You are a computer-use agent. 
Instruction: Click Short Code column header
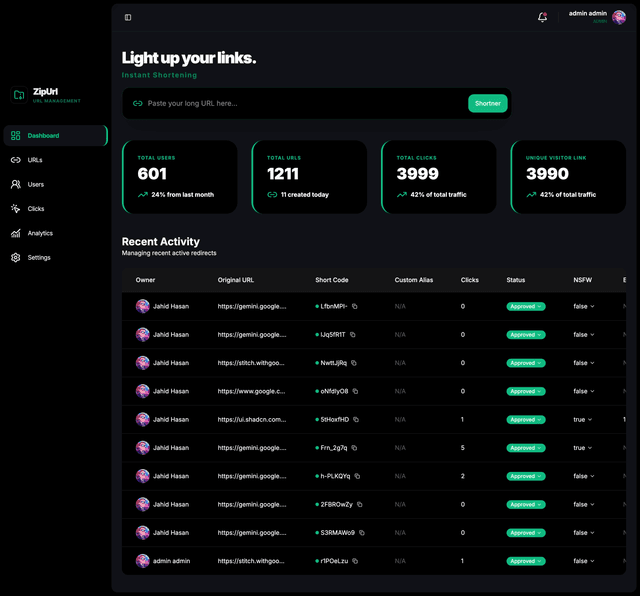pos(332,280)
